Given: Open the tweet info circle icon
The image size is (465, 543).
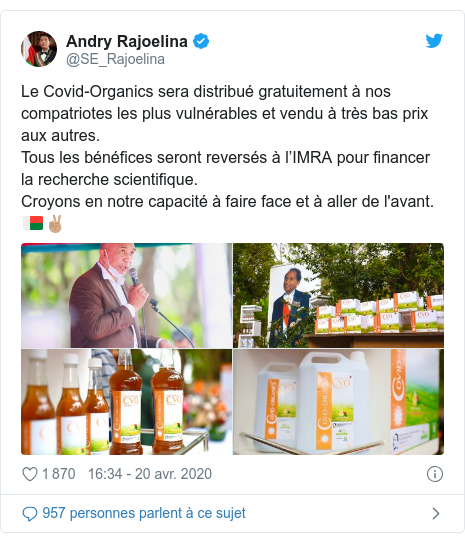Looking at the screenshot, I should click(x=435, y=474).
